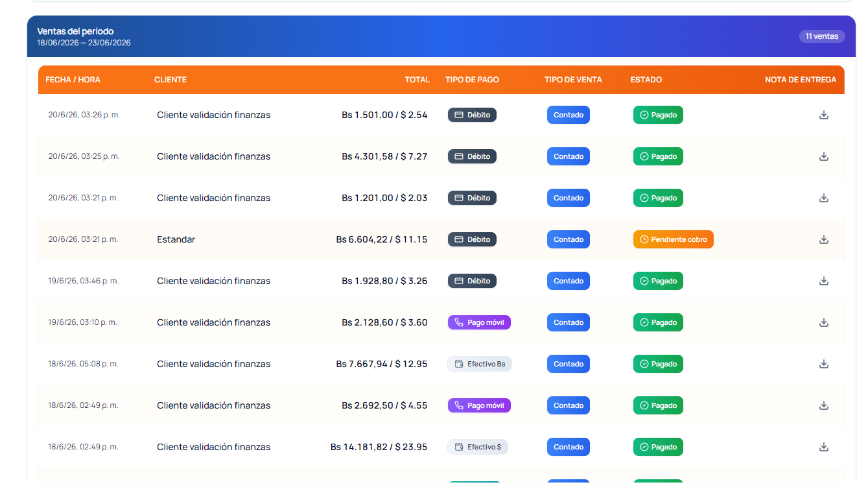
Task: Click TIPO DE PAGO column header
Action: click(x=473, y=80)
